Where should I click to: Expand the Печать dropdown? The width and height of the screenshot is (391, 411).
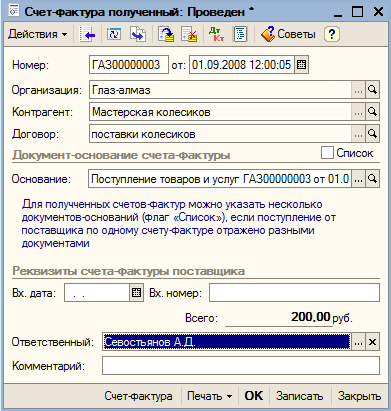pos(210,396)
